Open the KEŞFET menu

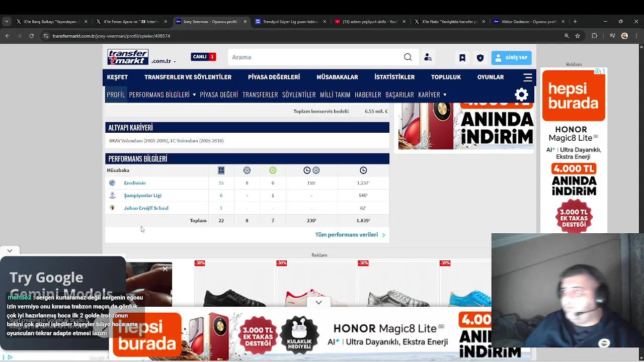[117, 77]
